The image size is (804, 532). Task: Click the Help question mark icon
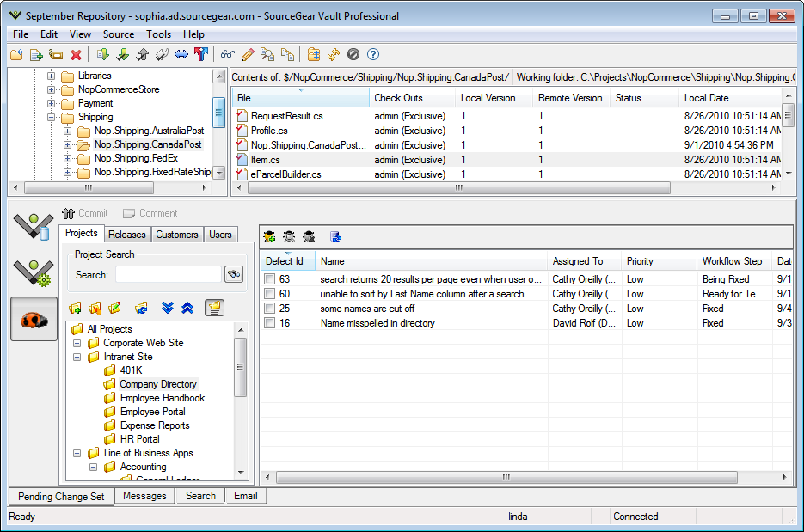pyautogui.click(x=373, y=55)
